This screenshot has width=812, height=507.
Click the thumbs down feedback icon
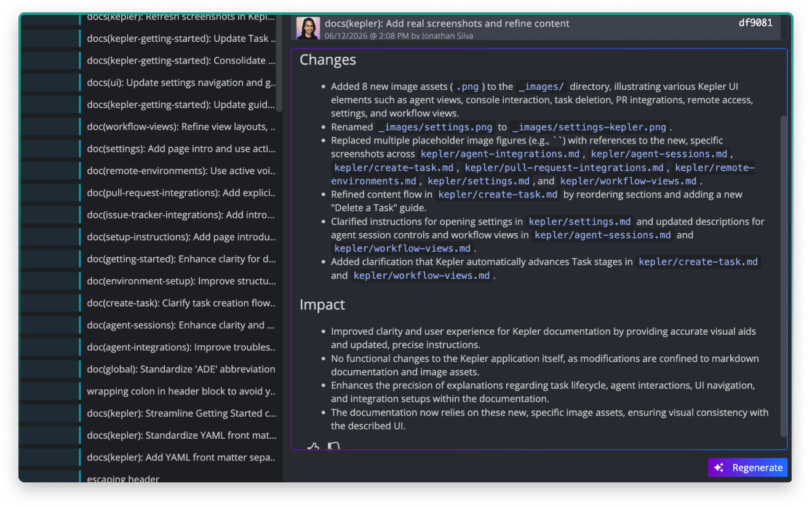(x=333, y=447)
